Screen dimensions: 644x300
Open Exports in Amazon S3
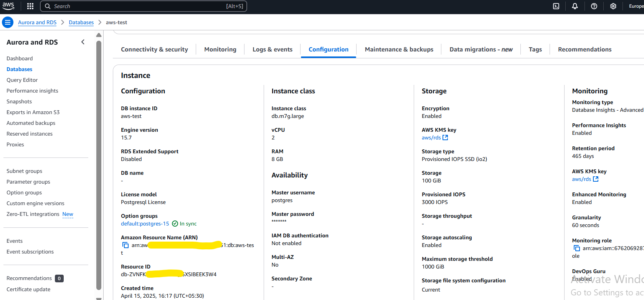pyautogui.click(x=33, y=112)
